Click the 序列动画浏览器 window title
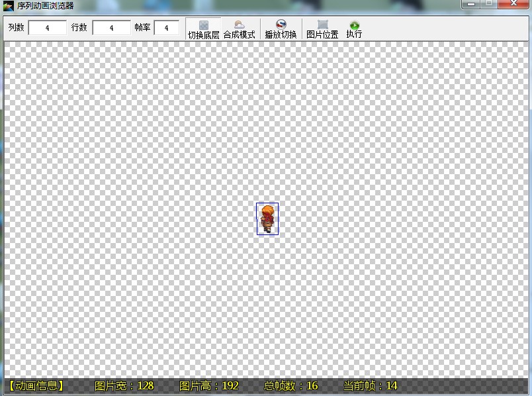 coord(46,5)
